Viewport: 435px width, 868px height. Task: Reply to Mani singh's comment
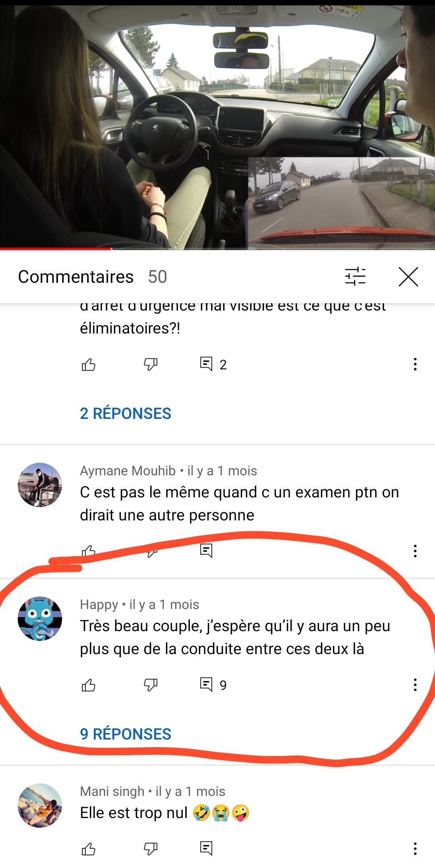click(206, 848)
